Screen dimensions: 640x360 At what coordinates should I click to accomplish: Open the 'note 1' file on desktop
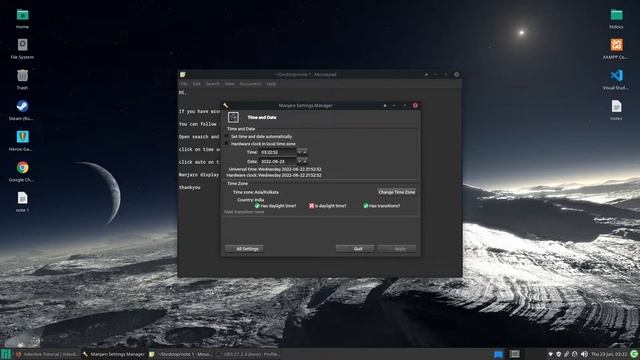[22, 199]
